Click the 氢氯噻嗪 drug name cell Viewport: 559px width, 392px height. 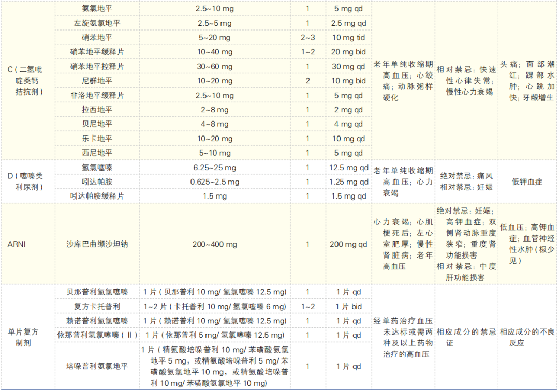(97, 168)
